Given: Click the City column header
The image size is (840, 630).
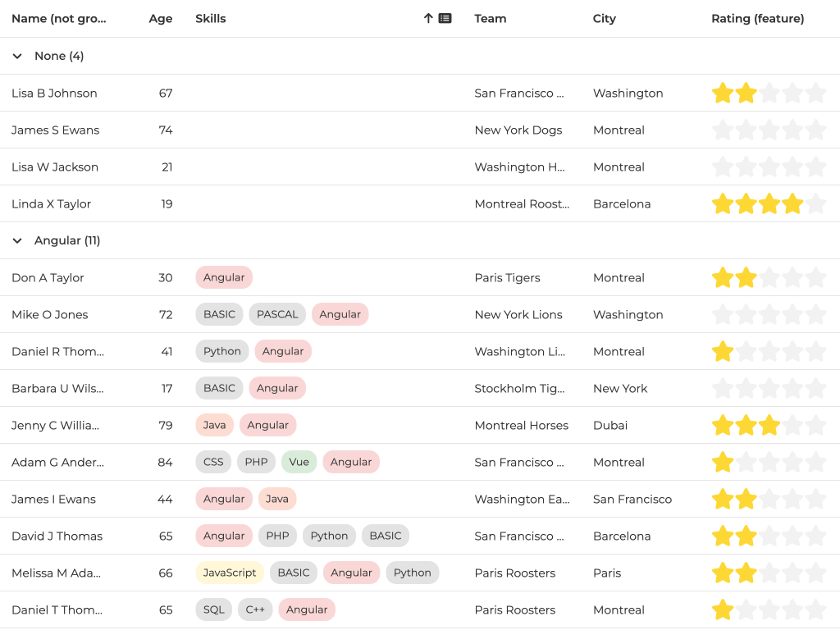Looking at the screenshot, I should click(x=604, y=18).
